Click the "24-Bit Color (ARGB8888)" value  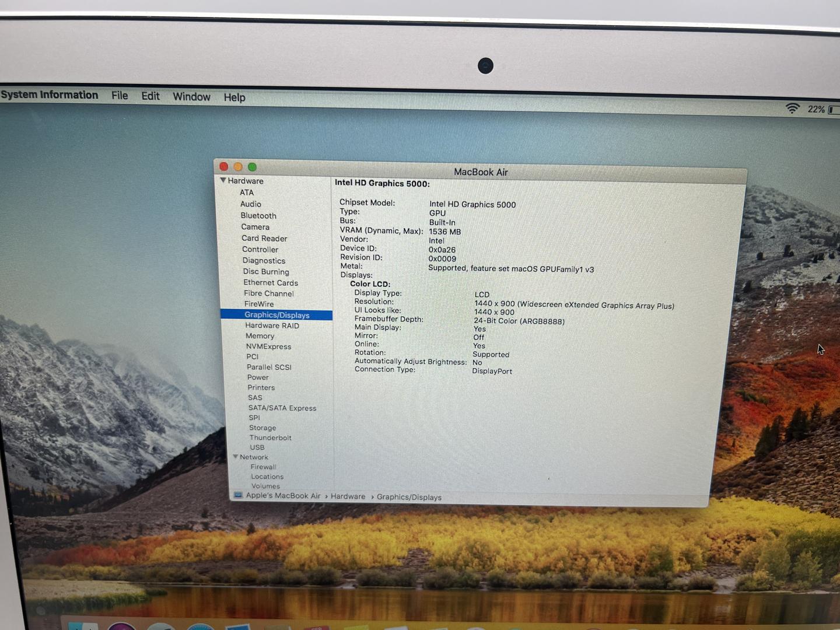[519, 321]
